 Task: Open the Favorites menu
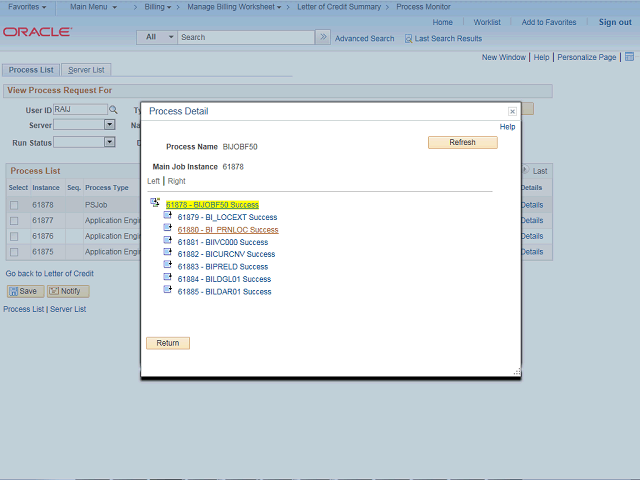27,7
